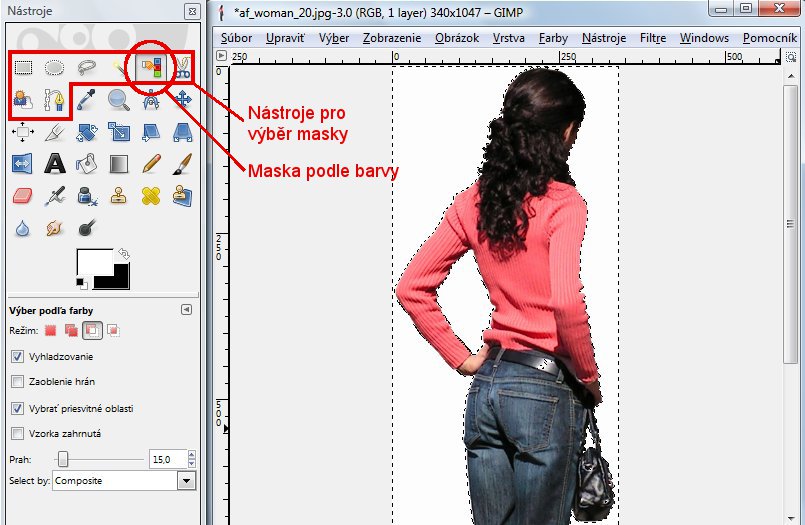Image resolution: width=805 pixels, height=525 pixels.
Task: Set Režim to replace current selection
Action: pyautogui.click(x=50, y=330)
